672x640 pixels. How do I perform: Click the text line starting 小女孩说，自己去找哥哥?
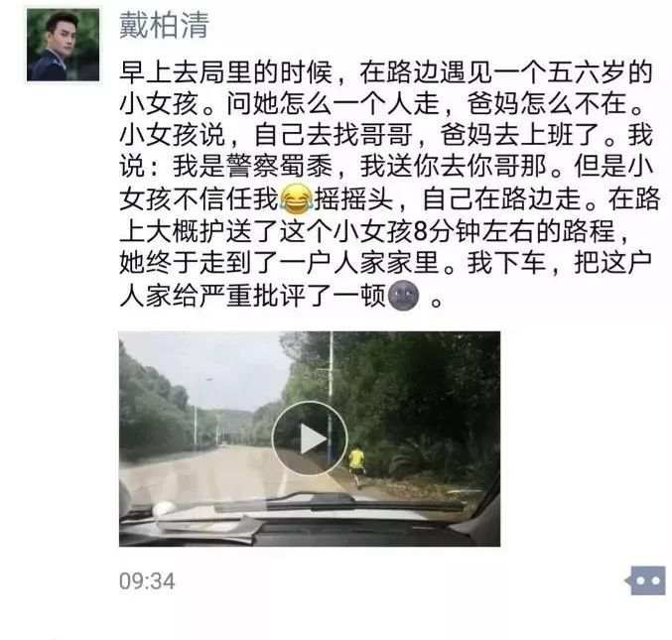click(386, 135)
